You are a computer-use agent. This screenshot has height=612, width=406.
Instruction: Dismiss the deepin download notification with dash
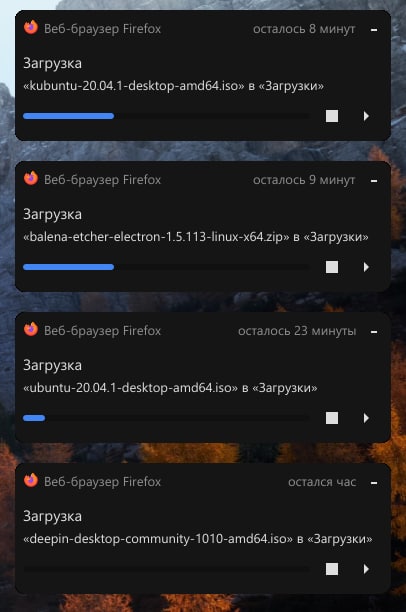pyautogui.click(x=374, y=483)
